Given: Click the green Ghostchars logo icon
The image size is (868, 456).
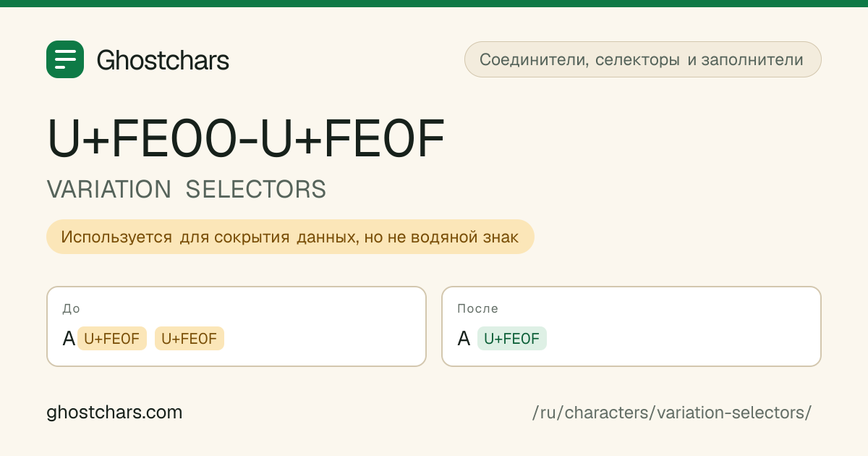Looking at the screenshot, I should (x=65, y=59).
